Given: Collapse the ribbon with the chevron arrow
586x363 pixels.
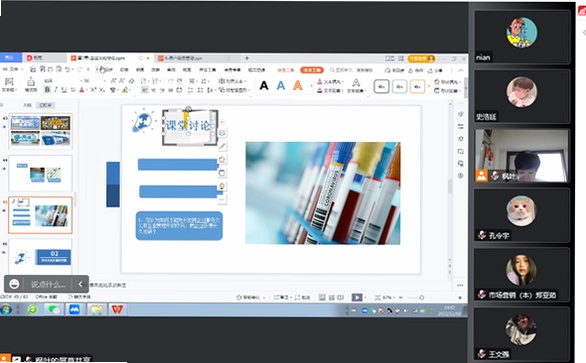Looking at the screenshot, I should 461,70.
